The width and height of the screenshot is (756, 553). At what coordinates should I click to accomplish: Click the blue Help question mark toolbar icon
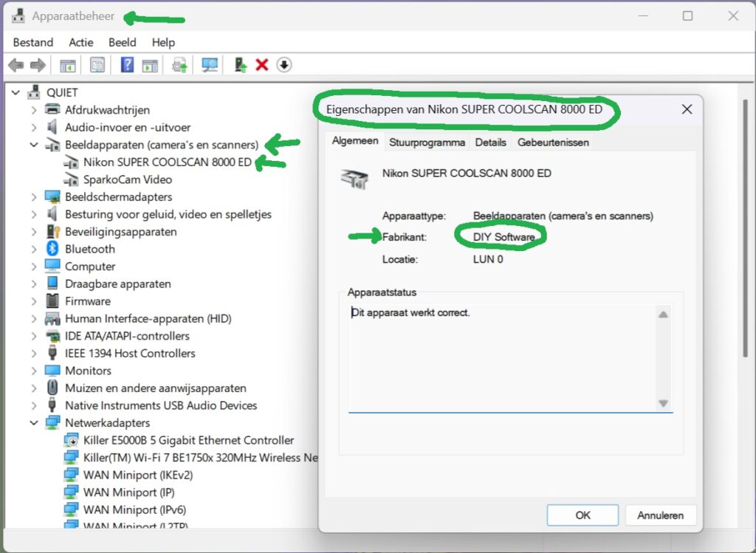(127, 65)
